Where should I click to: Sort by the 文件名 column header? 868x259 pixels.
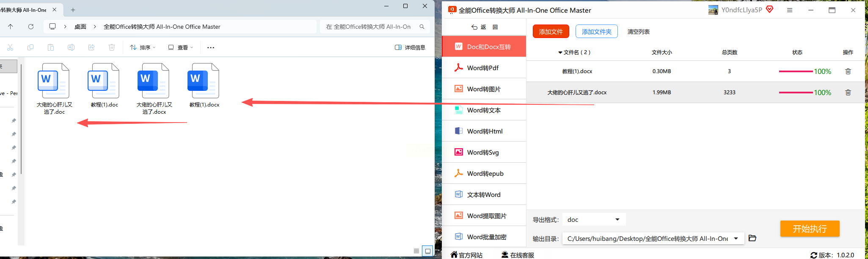point(574,52)
